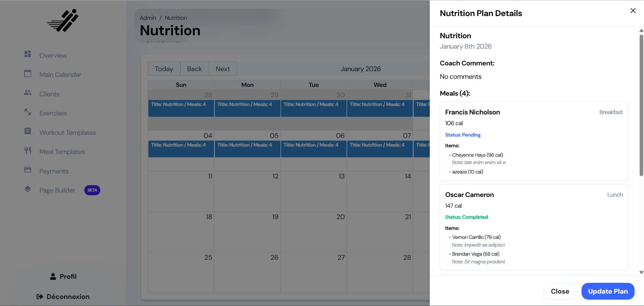Open the Profil menu item
Image resolution: width=644 pixels, height=306 pixels.
63,276
